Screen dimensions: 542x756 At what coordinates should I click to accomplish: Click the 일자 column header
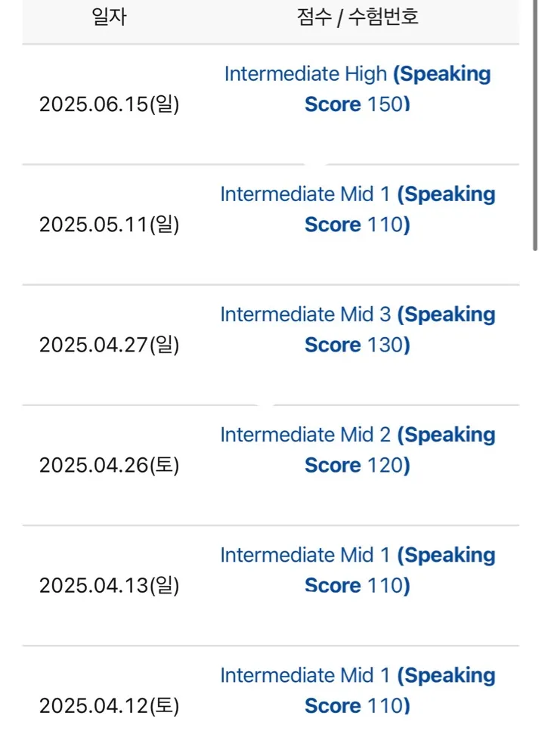pos(109,17)
